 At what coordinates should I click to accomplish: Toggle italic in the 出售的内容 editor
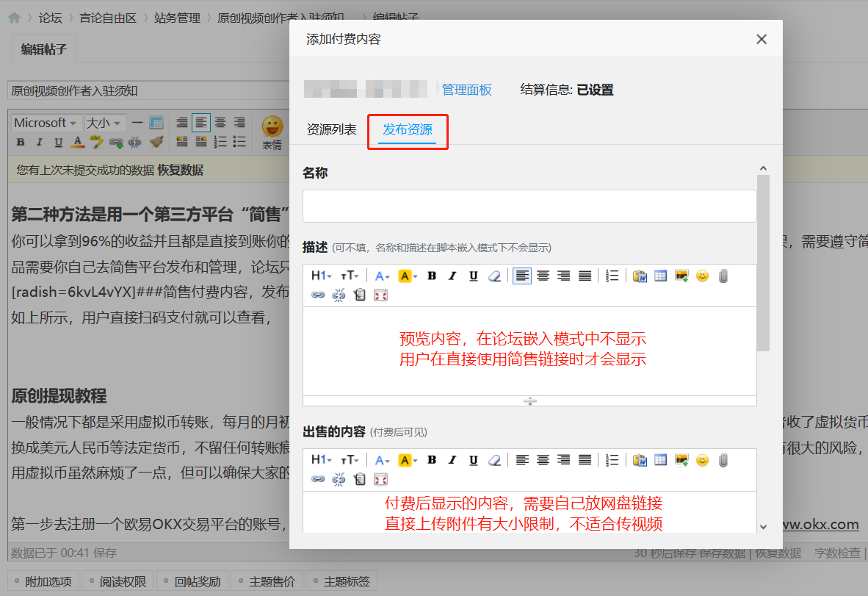click(452, 460)
